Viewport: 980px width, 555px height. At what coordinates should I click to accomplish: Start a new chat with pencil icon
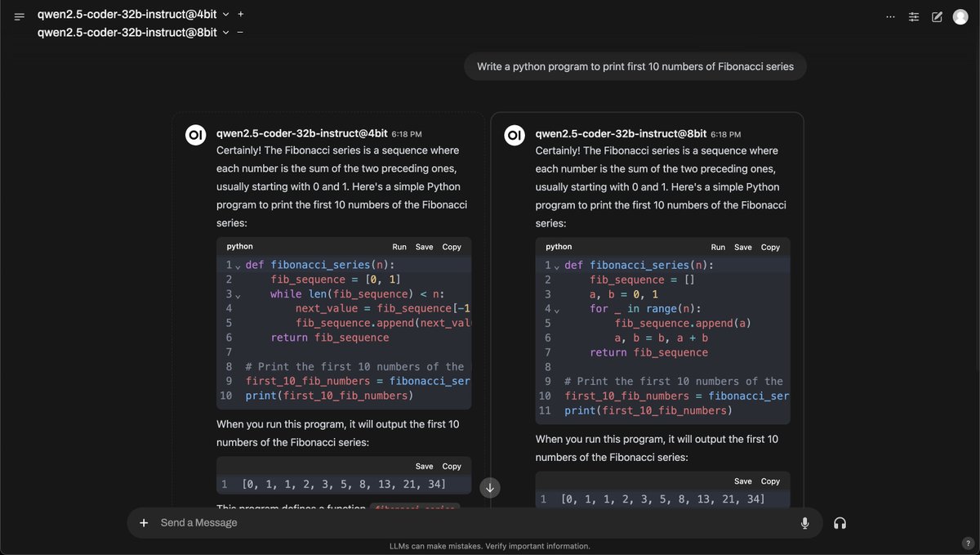[x=938, y=16]
